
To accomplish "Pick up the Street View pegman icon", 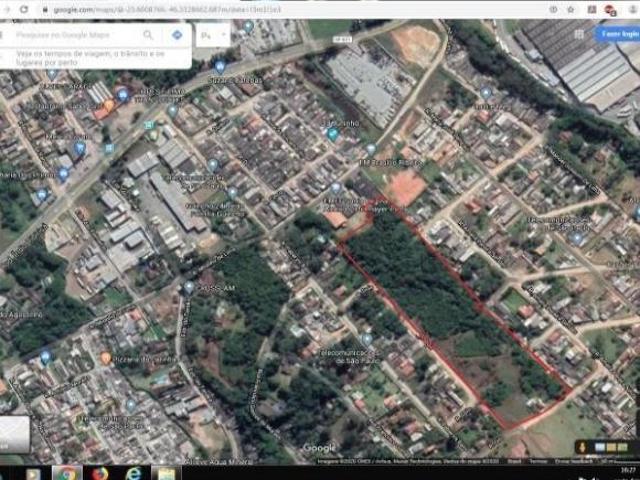I will coord(582,447).
